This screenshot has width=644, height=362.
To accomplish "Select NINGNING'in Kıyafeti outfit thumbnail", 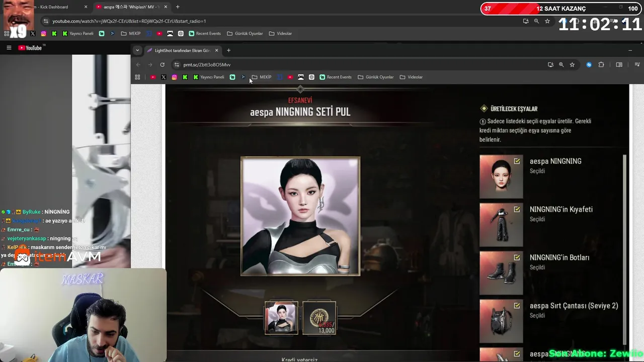I will pos(501,225).
